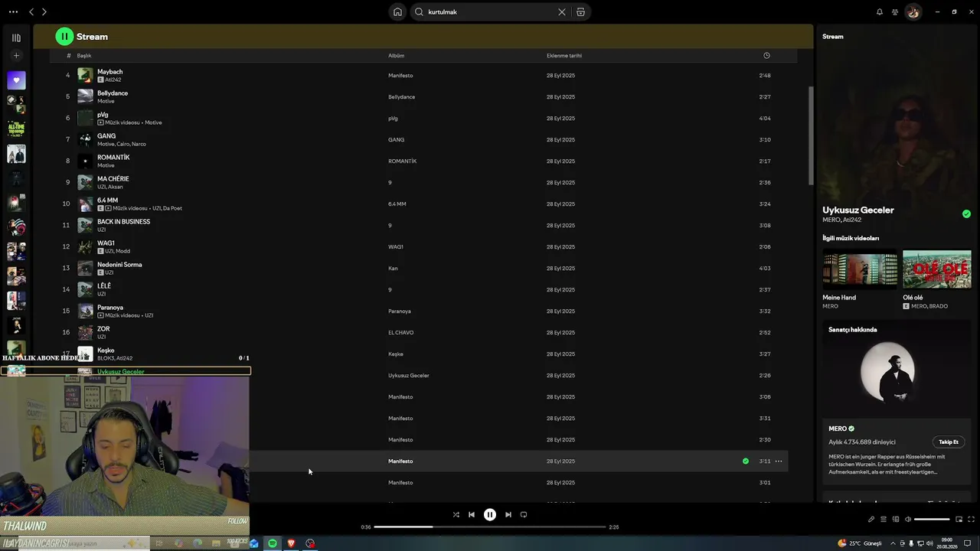This screenshot has height=551, width=980.
Task: Open the Windows notification center
Action: [968, 543]
